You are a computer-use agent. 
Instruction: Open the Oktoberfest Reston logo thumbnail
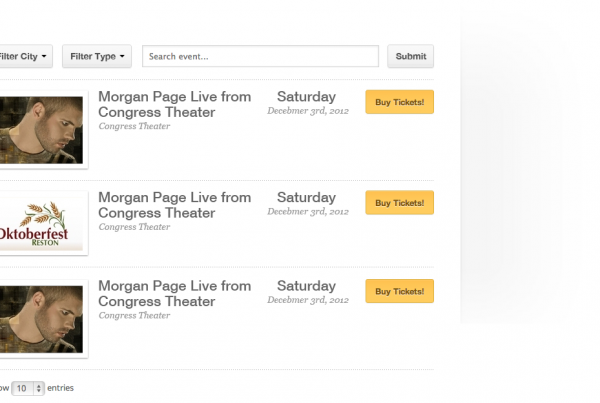click(41, 223)
